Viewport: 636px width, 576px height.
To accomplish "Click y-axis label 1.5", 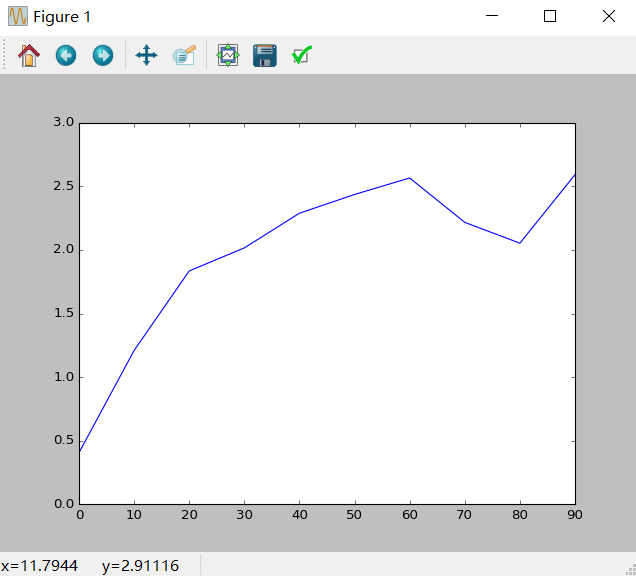I will [x=64, y=313].
